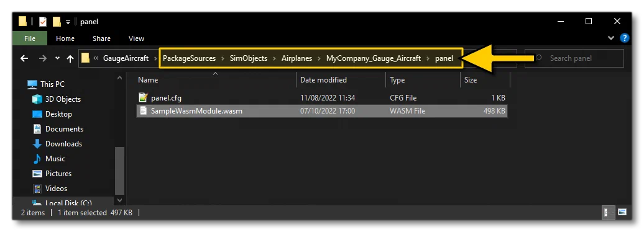
Task: Select Music in navigation pane
Action: pyautogui.click(x=55, y=159)
